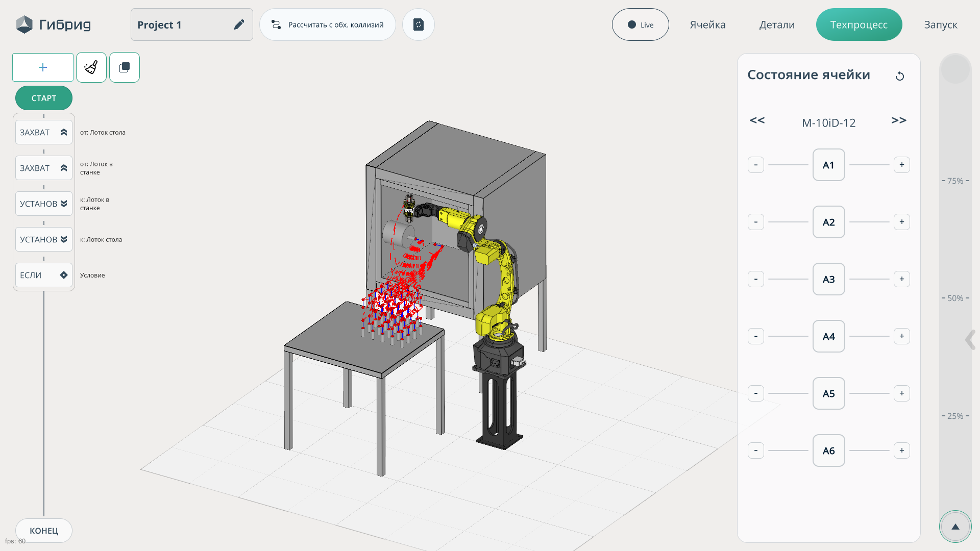Image resolution: width=980 pixels, height=551 pixels.
Task: Click the Гибрид logo icon
Action: [24, 24]
